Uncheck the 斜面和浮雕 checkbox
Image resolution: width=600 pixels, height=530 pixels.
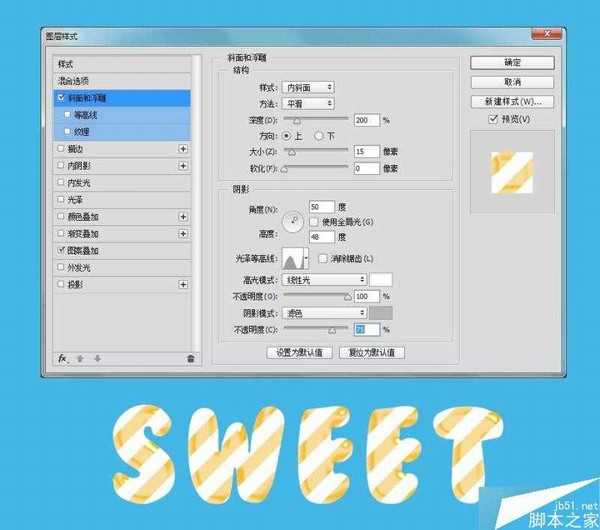[61, 98]
